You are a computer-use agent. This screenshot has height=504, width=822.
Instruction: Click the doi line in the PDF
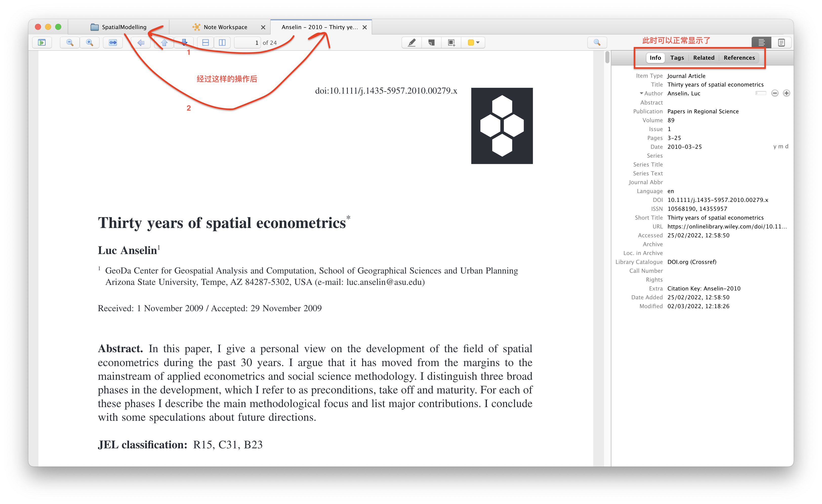pyautogui.click(x=386, y=91)
